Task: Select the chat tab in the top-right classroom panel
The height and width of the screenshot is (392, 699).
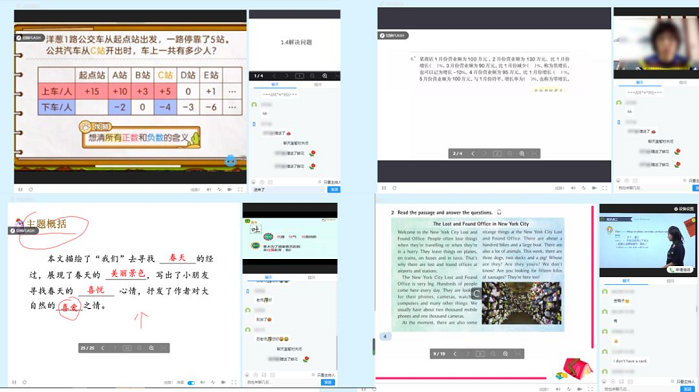Action: [x=639, y=83]
